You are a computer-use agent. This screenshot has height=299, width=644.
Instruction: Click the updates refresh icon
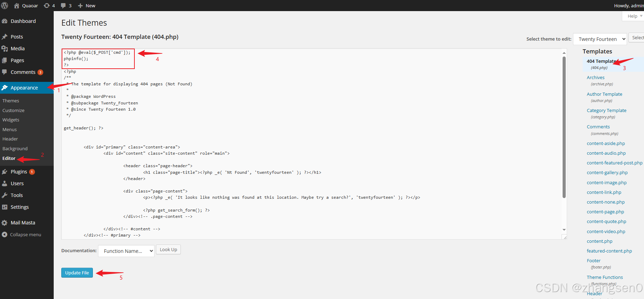click(46, 6)
